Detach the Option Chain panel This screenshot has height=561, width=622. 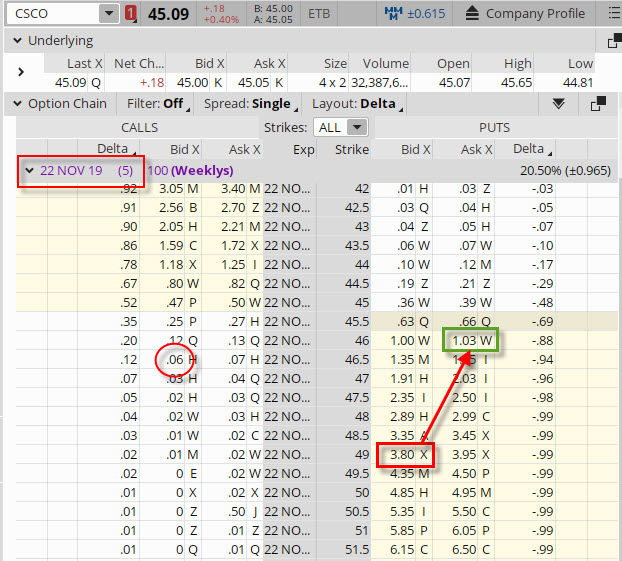[597, 104]
